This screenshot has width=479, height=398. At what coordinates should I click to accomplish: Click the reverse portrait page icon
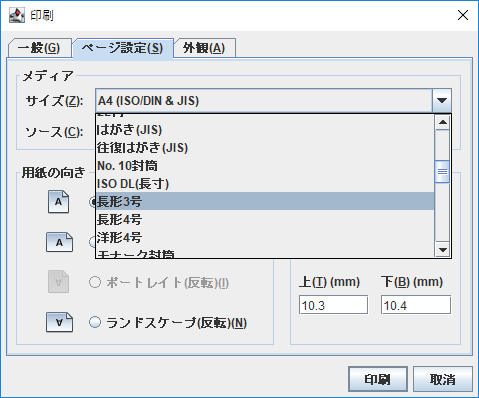click(x=58, y=282)
